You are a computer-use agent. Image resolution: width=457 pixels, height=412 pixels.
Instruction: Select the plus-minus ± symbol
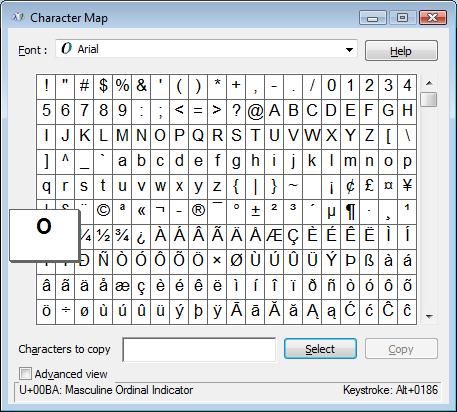tap(255, 212)
